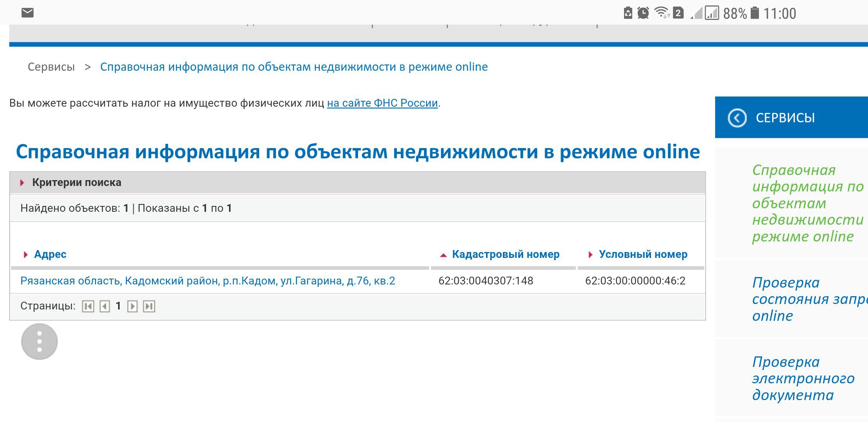Tap the SIM 2 indicator icon
The height and width of the screenshot is (422, 868).
[678, 13]
